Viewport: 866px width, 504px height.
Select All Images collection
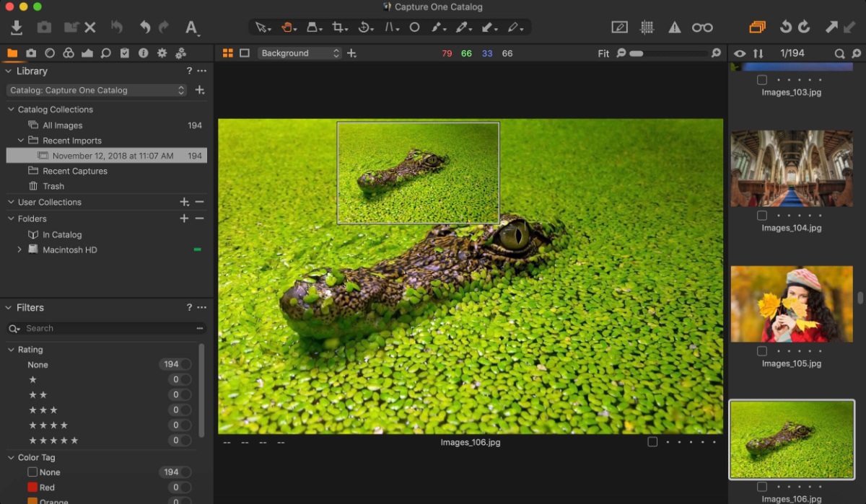(62, 125)
